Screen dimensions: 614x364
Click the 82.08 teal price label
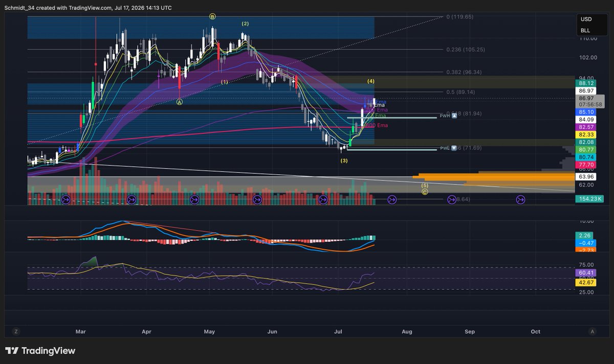(586, 142)
